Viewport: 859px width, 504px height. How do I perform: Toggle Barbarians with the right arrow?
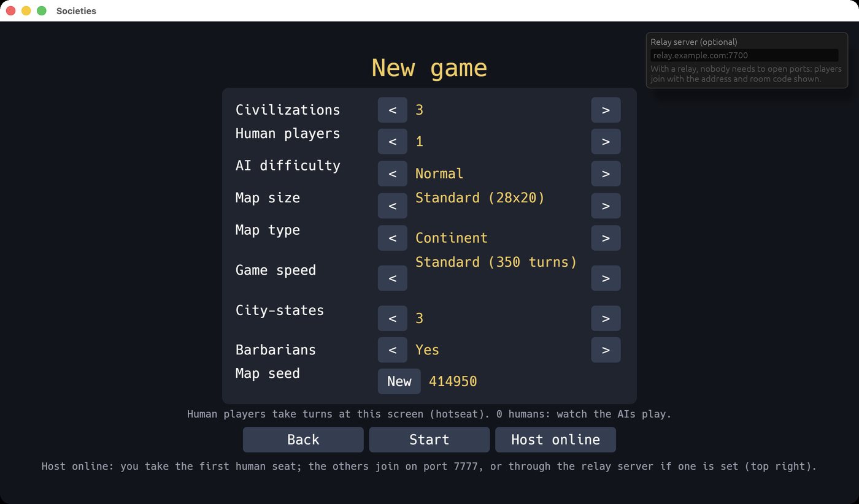click(606, 350)
